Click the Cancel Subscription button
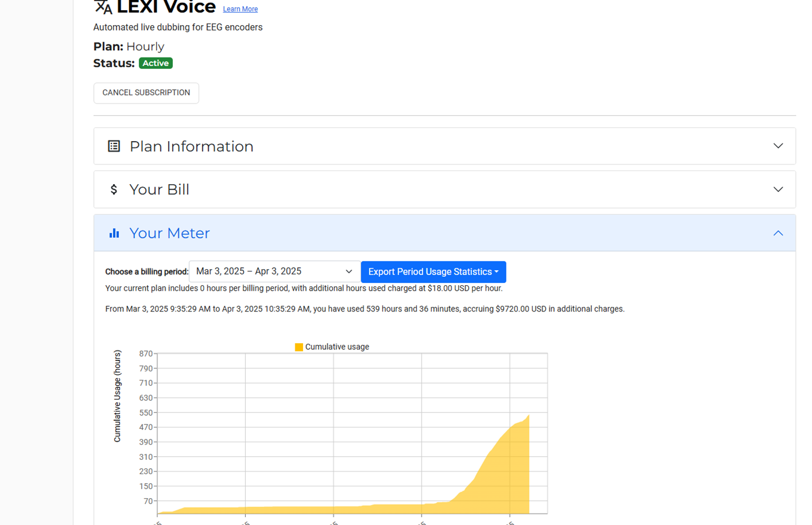812x525 pixels. coord(146,93)
